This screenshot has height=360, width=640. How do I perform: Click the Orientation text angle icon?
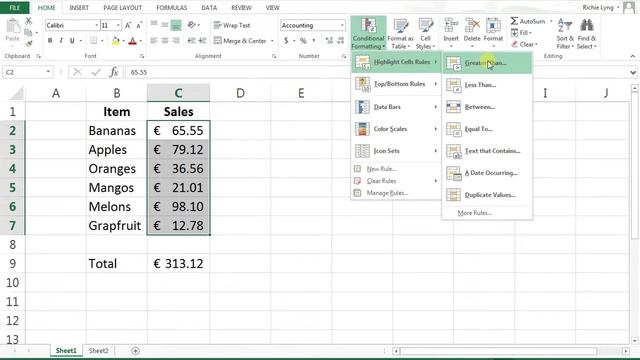pos(191,25)
